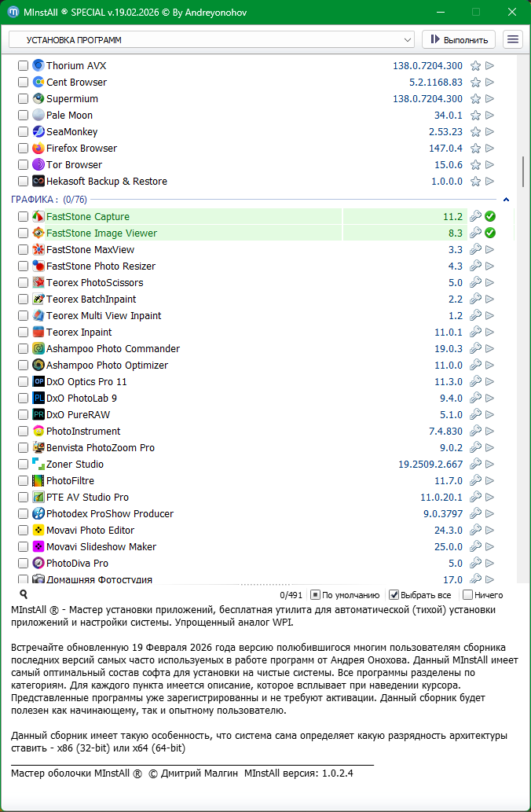Collapse the ГРАФИКА category section
The height and width of the screenshot is (812, 531).
click(506, 200)
